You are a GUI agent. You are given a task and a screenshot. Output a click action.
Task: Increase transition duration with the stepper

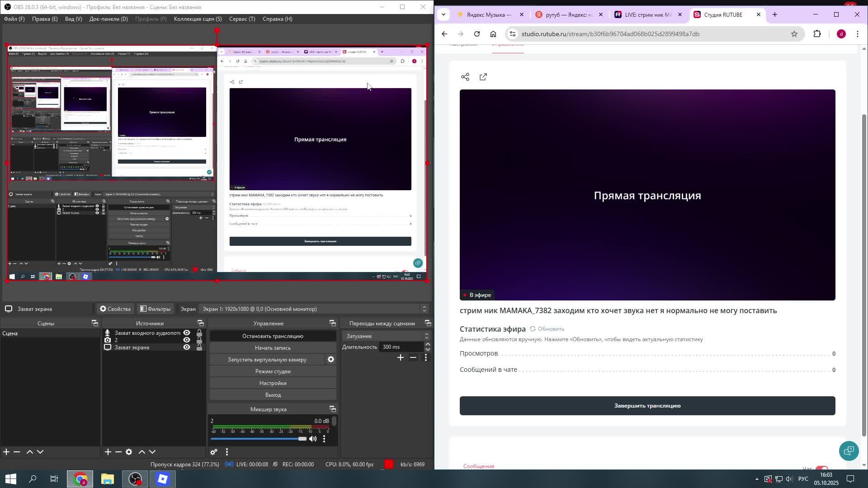[x=428, y=344]
